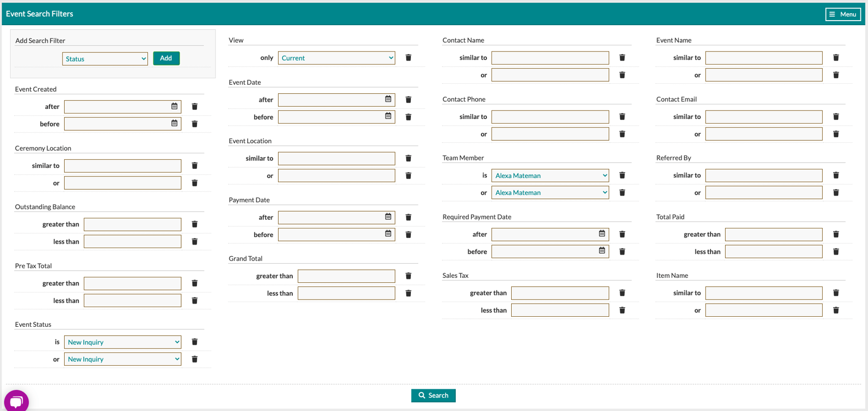Remove the Contact Name similar to filter
The width and height of the screenshot is (868, 411).
622,58
